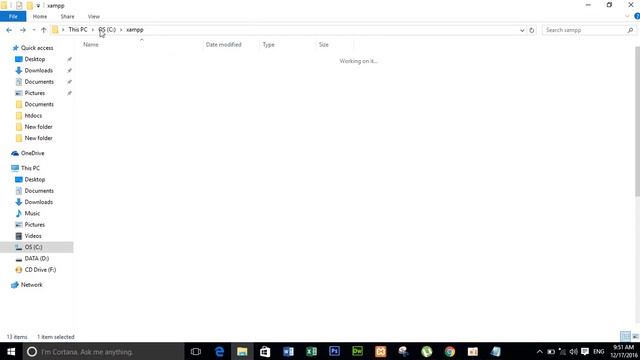640x360 pixels.
Task: Open Windows Store from taskbar
Action: point(265,351)
